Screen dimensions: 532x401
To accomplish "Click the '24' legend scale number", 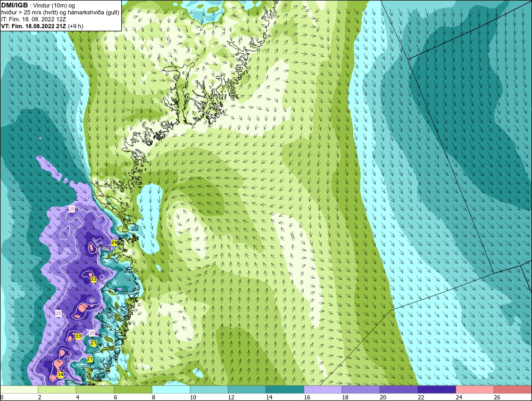I will point(459,397).
